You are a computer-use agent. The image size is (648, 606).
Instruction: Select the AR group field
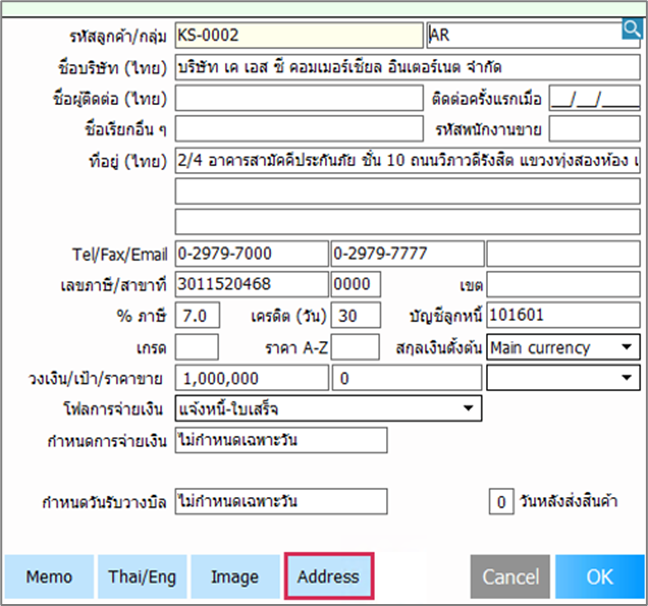click(x=534, y=35)
